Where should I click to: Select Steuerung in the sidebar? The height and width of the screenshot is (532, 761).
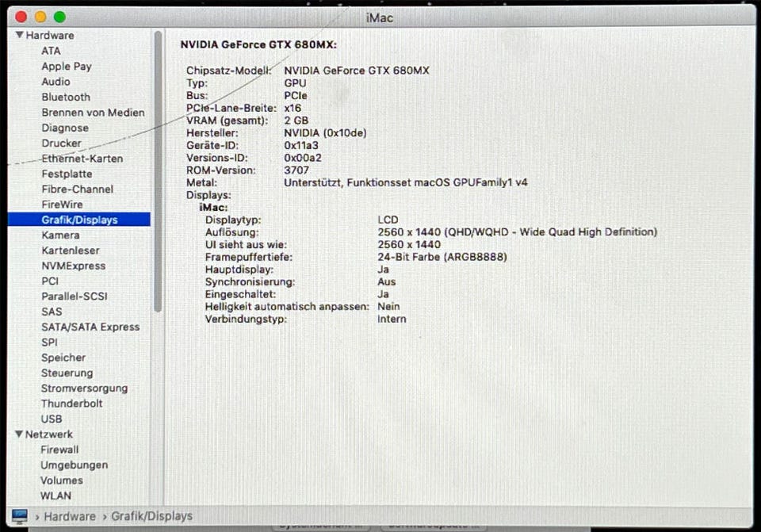(67, 373)
